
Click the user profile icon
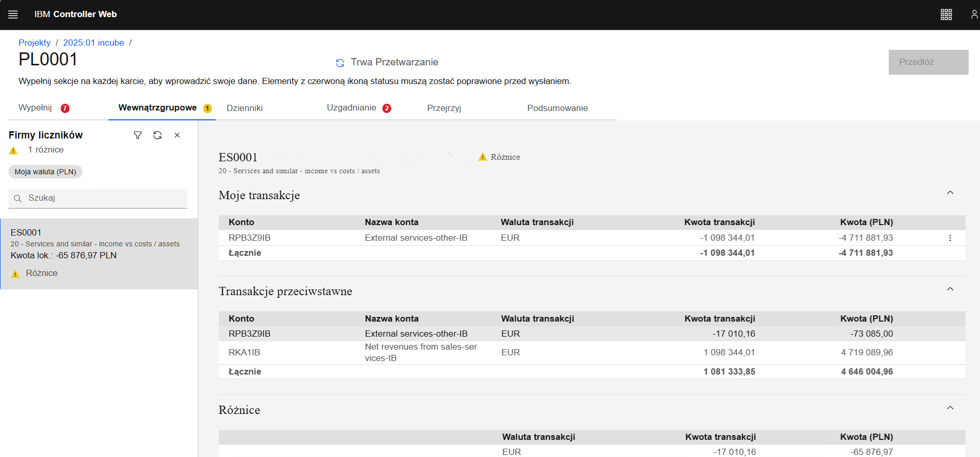[974, 15]
